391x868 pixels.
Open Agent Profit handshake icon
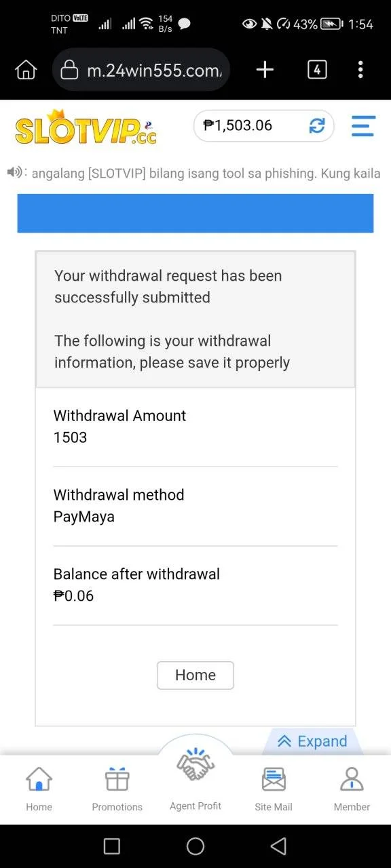coord(195,778)
